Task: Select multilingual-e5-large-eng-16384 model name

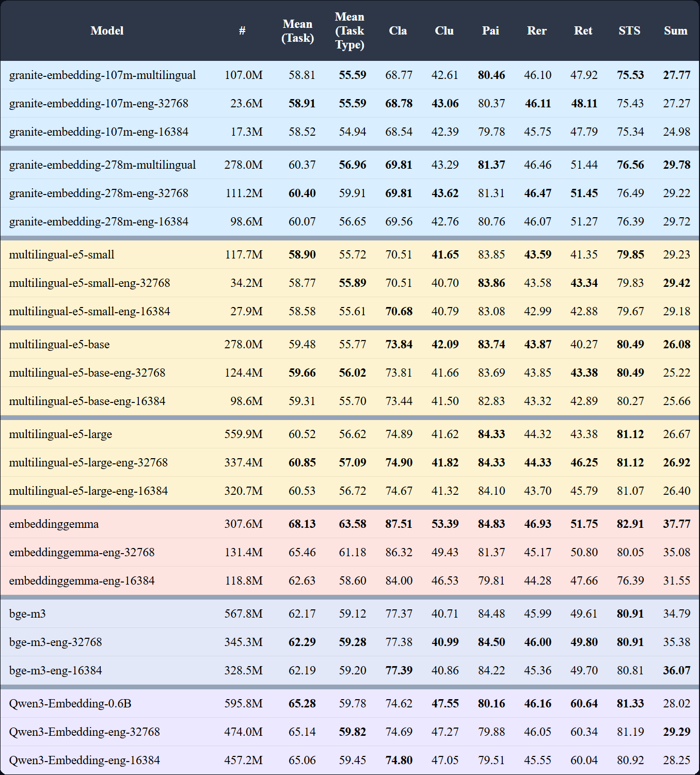Action: (89, 491)
